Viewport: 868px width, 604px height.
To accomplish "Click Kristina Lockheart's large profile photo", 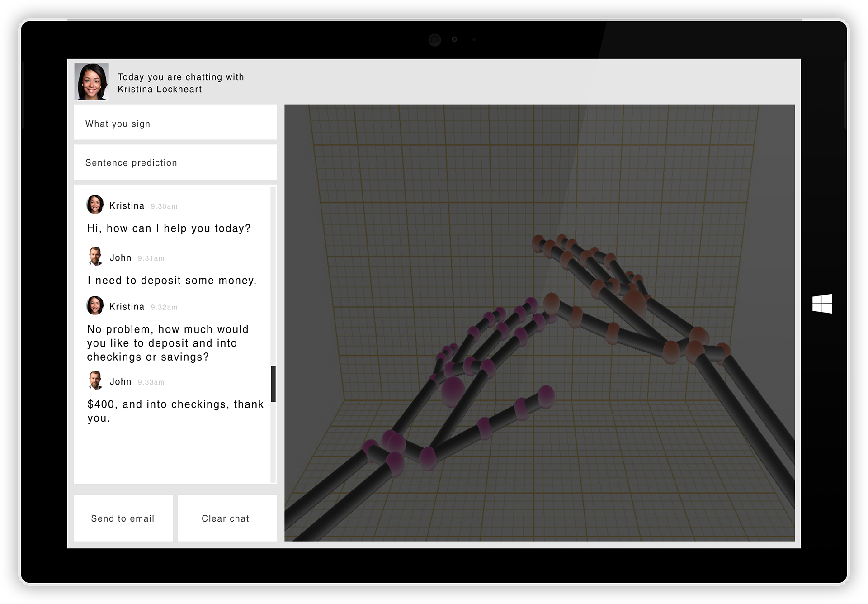I will click(91, 81).
